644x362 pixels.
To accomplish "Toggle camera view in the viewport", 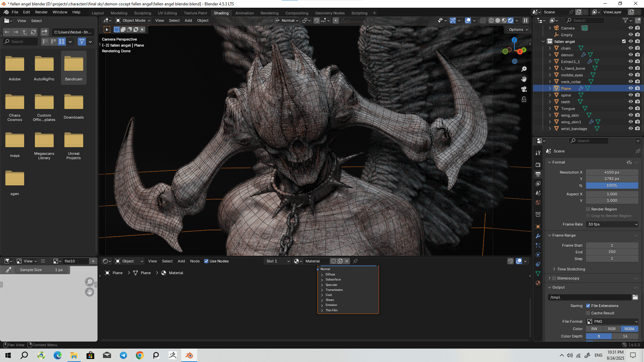I will [524, 89].
